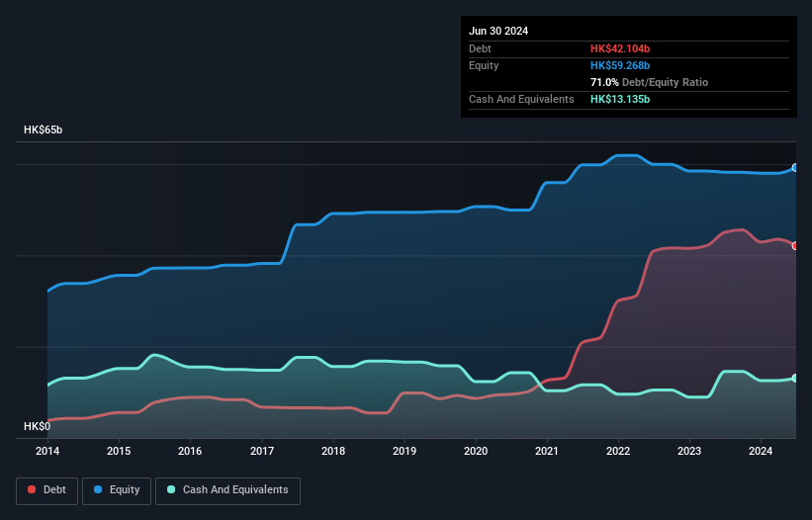
Task: Click the red Debt endpoint marker
Action: click(794, 245)
